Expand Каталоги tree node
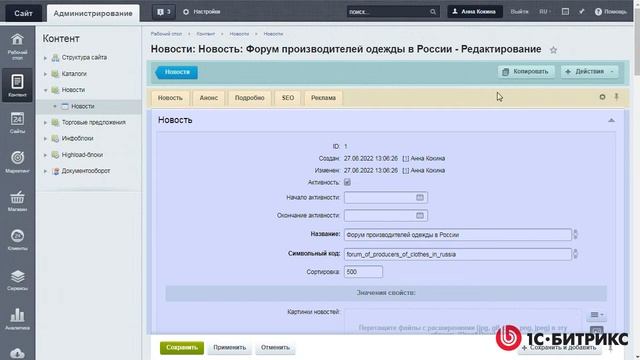Screen dimensions: 640x360 point(45,74)
